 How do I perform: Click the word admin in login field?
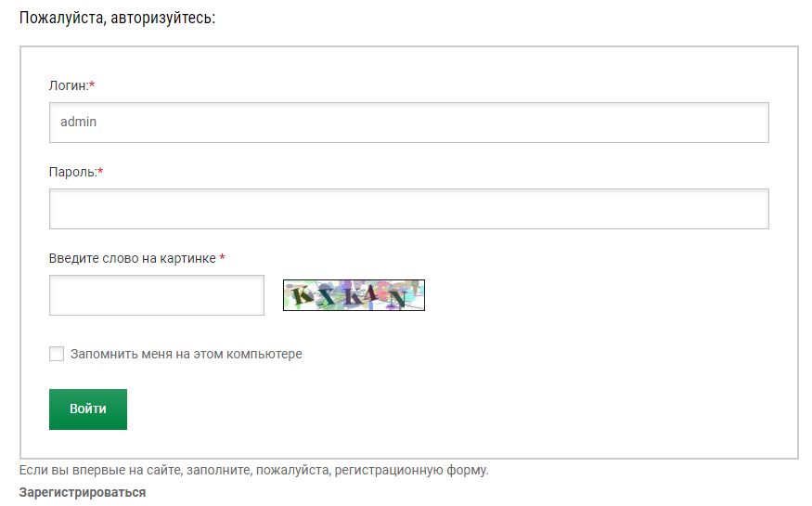coord(78,122)
